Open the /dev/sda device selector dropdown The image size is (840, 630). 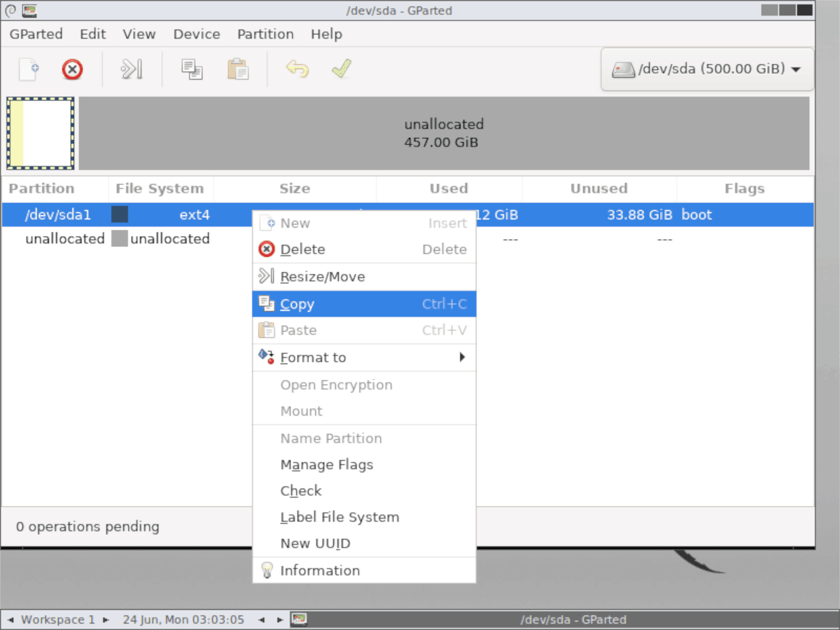point(706,69)
